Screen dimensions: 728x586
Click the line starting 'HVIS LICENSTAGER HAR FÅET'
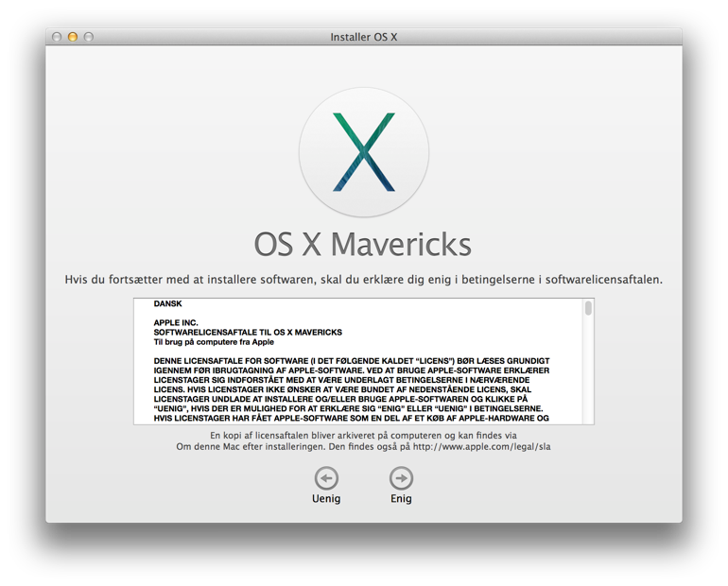click(351, 418)
